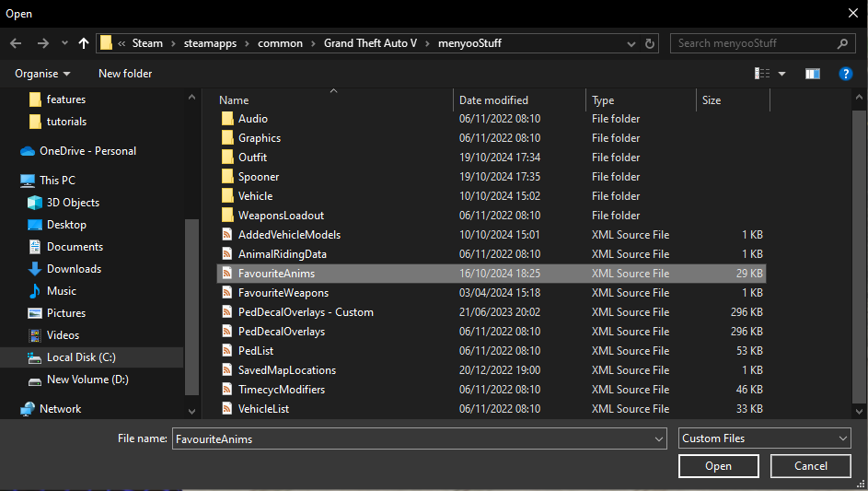Select the 3D Objects sidebar icon
The image size is (868, 491).
35,203
